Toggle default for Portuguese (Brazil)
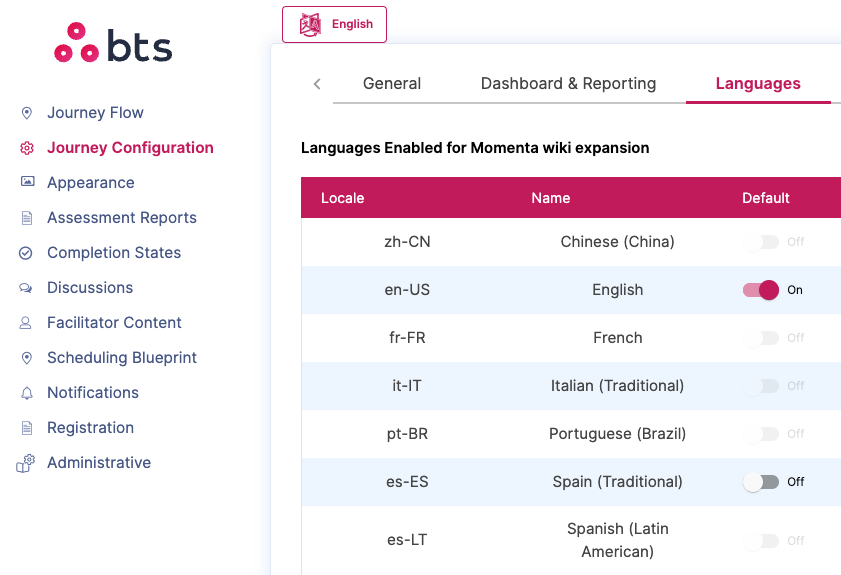The image size is (841, 575). click(761, 434)
